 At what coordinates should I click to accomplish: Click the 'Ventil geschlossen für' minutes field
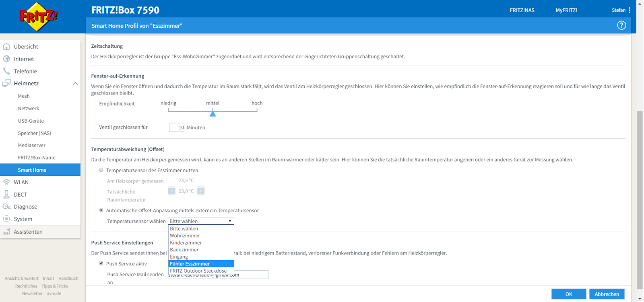pyautogui.click(x=177, y=127)
